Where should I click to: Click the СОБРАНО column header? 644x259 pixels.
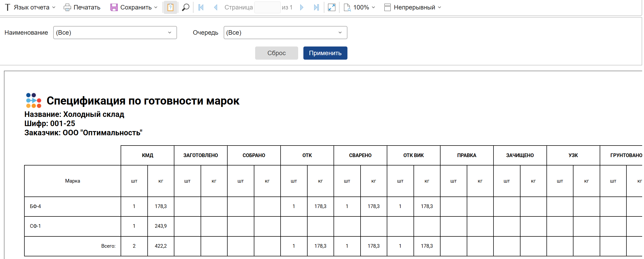(254, 155)
